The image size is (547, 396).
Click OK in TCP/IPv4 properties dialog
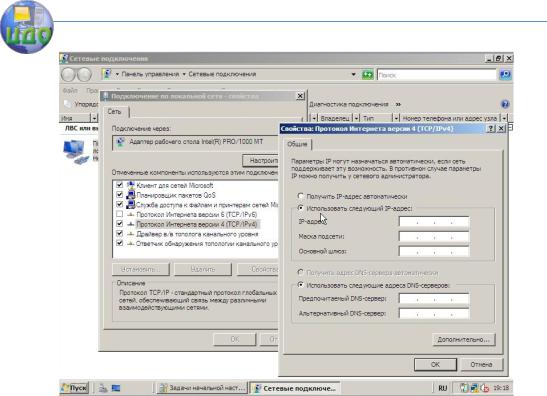pyautogui.click(x=435, y=365)
